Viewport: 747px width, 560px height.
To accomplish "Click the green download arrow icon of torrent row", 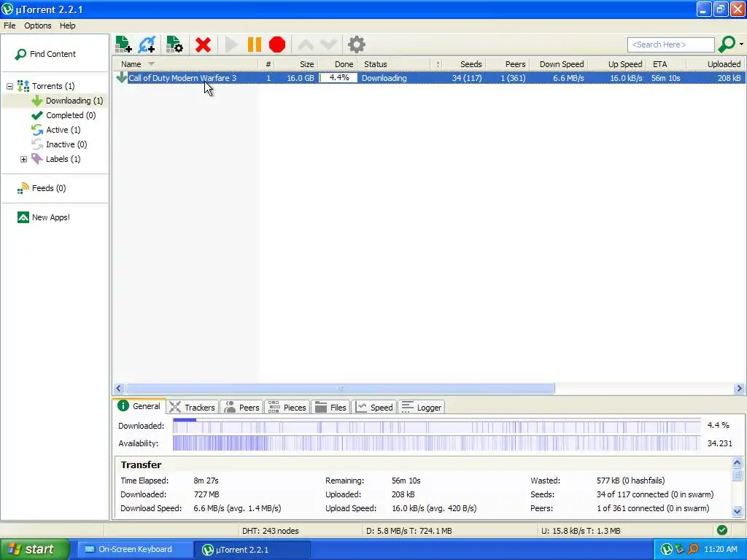I will coord(122,77).
